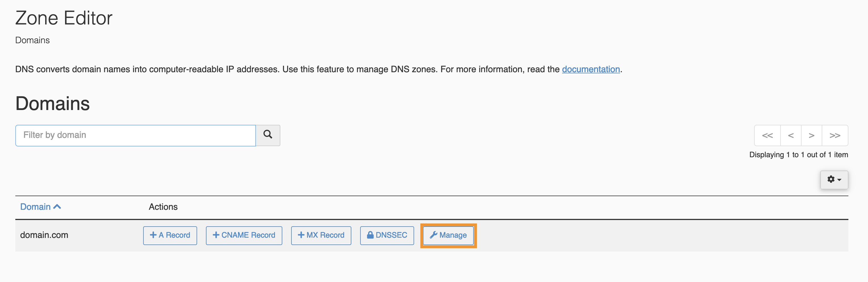Click plus icon on CNAME Record button
This screenshot has width=868, height=282.
coord(216,235)
